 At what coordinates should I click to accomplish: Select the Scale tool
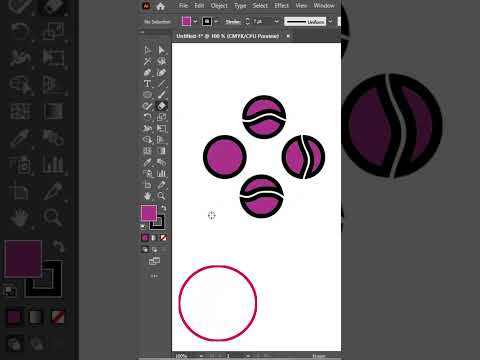162,117
